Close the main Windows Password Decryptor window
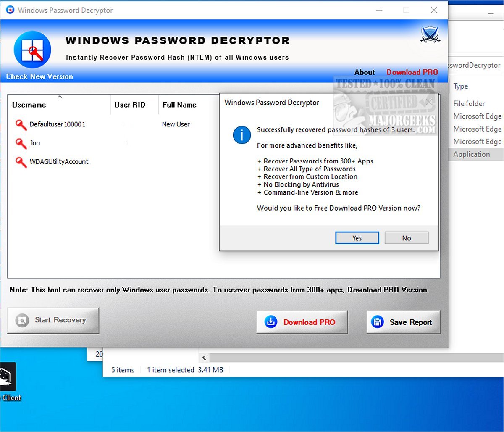Viewport: 504px width, 432px height. point(434,10)
